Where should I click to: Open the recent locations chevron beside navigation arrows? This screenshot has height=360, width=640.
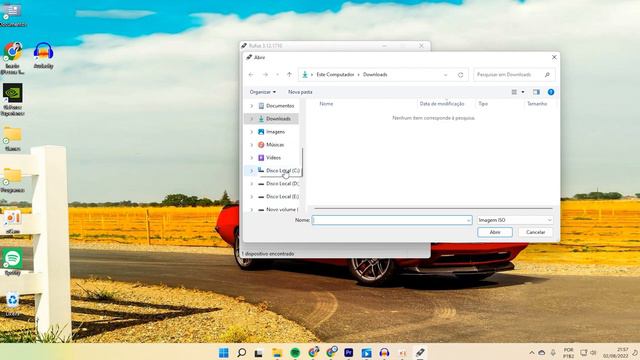coord(278,75)
